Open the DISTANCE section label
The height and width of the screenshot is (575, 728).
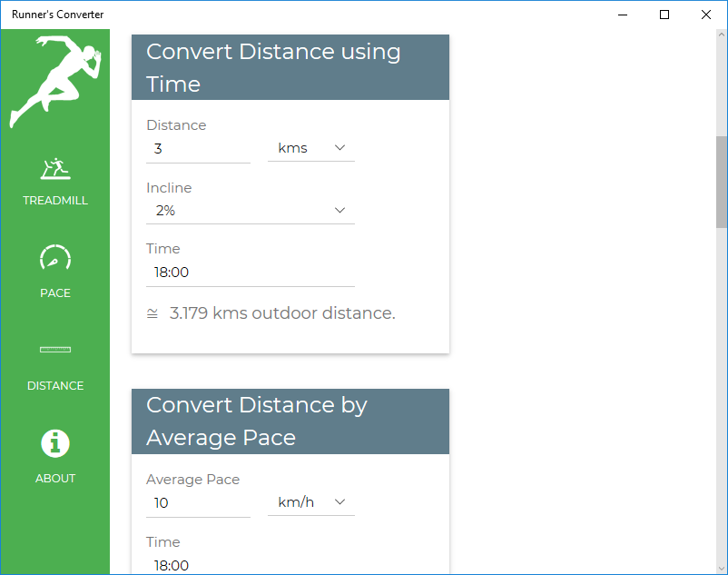click(x=55, y=385)
